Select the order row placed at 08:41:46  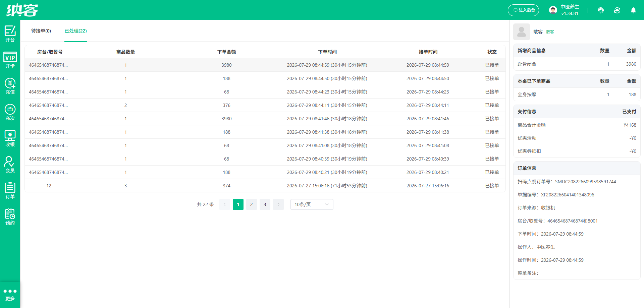tap(265, 119)
